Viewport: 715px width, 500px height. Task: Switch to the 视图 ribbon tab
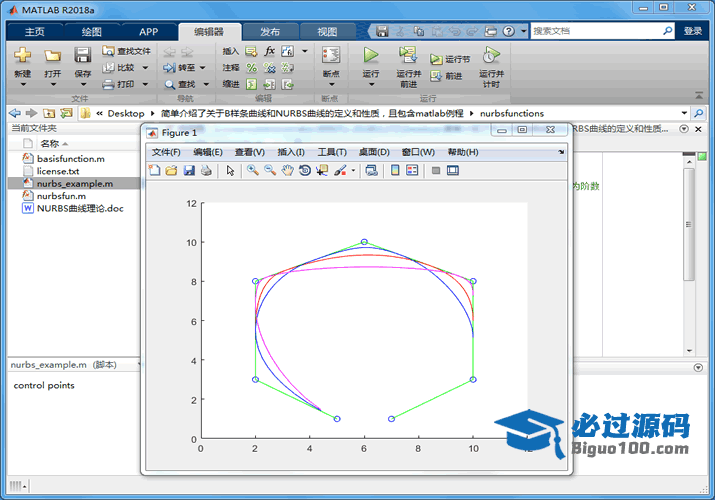coord(327,31)
